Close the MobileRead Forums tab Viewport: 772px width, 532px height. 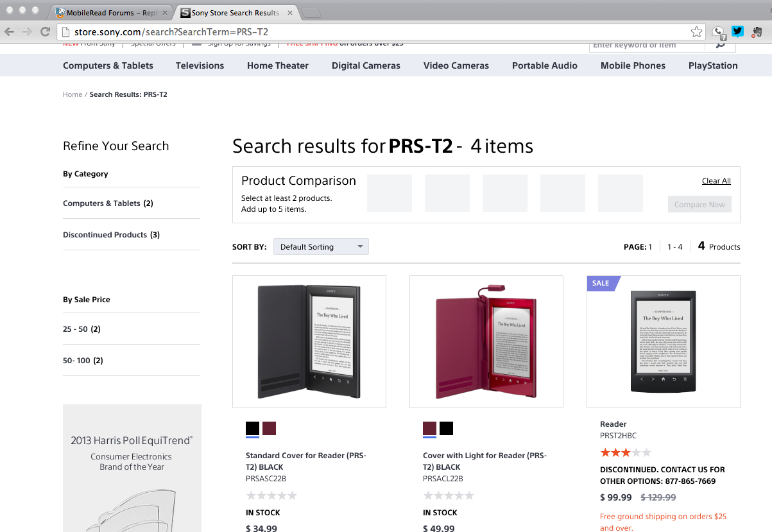click(x=165, y=13)
